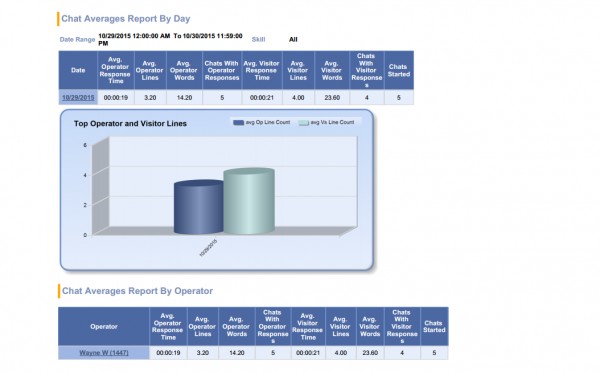The height and width of the screenshot is (372, 600).
Task: Click Avg. Visitor Words header in day table
Action: (332, 70)
